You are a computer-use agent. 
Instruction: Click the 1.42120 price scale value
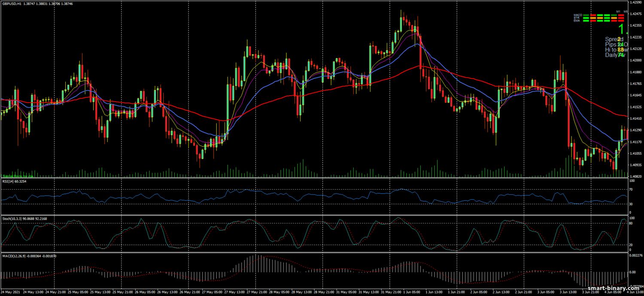636,48
